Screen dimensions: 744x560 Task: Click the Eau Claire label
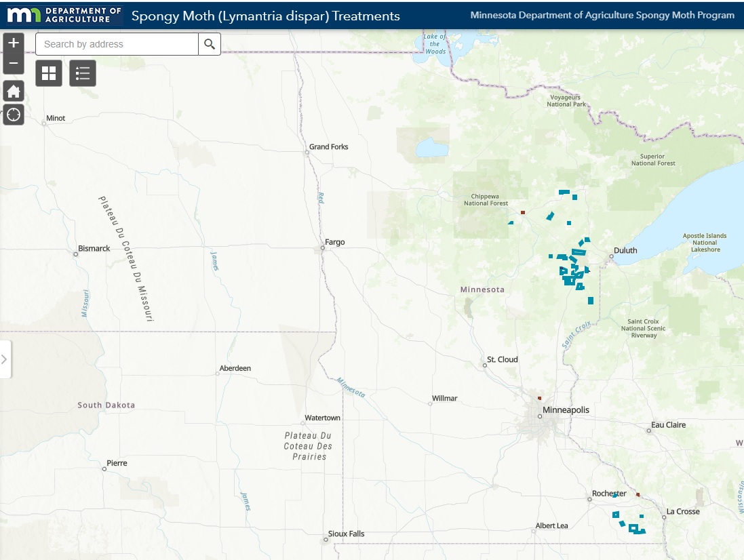pos(668,425)
